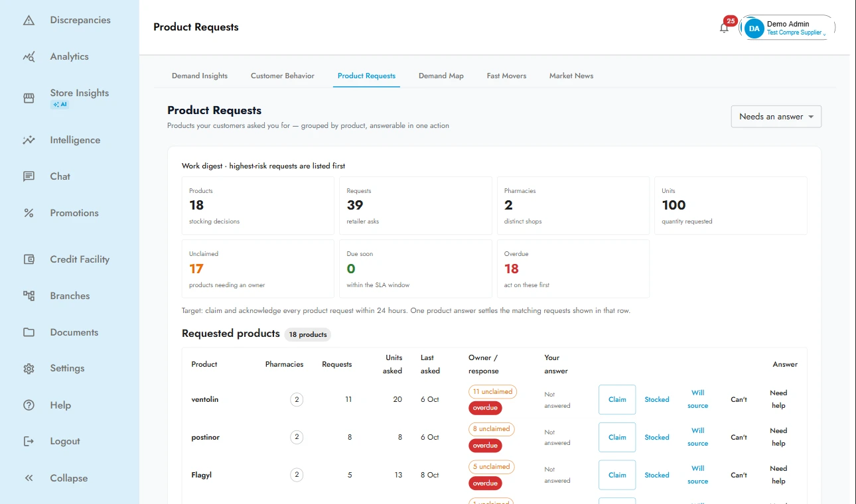Click the pharmacies count badge for postinor
Viewport: 856px width, 504px height.
pyautogui.click(x=297, y=438)
